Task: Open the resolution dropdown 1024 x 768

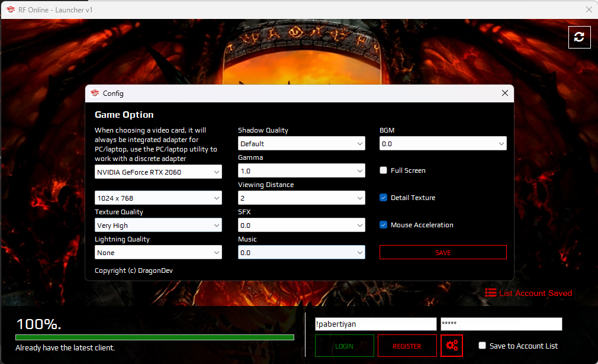Action: [x=158, y=198]
